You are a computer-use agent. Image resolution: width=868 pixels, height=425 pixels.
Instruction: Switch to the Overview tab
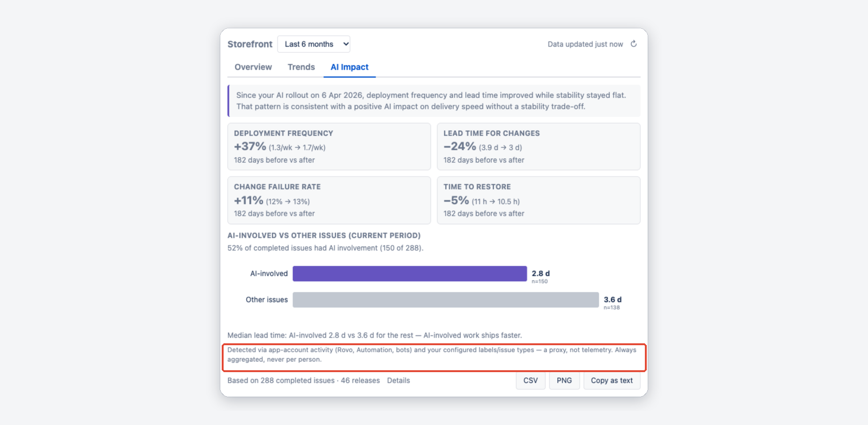click(253, 67)
